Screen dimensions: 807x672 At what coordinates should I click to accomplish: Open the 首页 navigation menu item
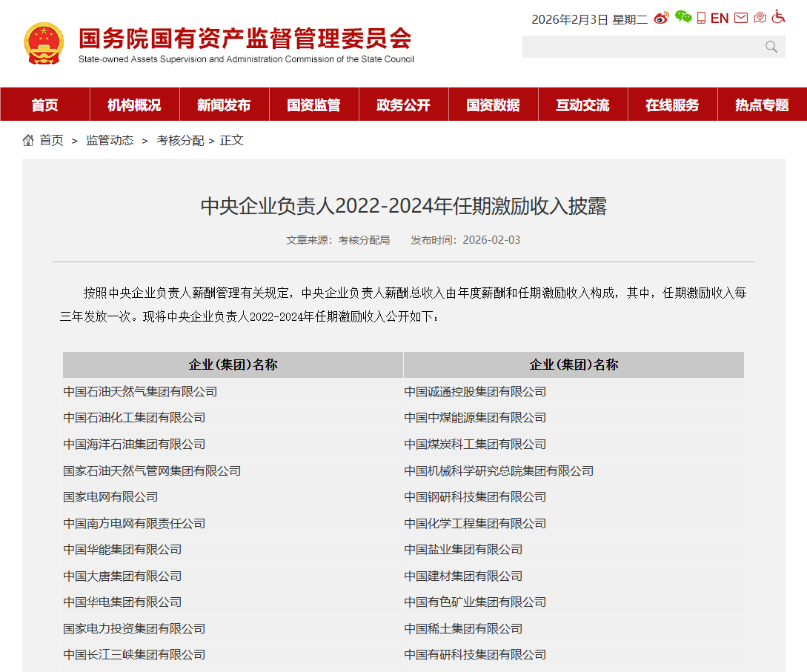pos(44,105)
